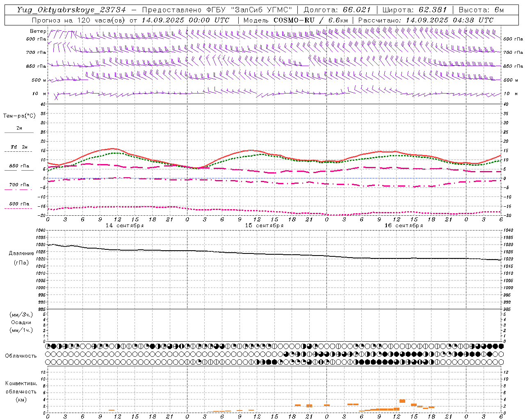Viewport: 525px width, 420px height.
Task: Click the Рассчитано: 14.09.2025 04:38 UTC timestamp
Action: tap(426, 20)
